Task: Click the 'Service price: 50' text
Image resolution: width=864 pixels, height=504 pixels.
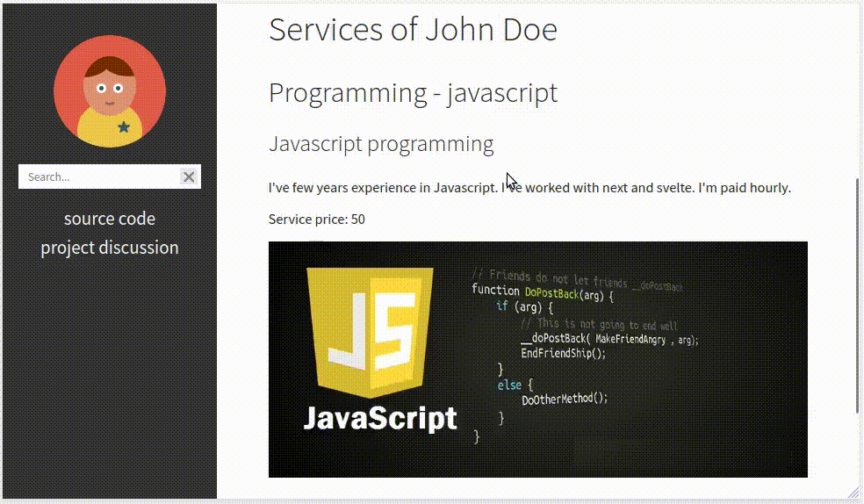Action: coord(316,220)
